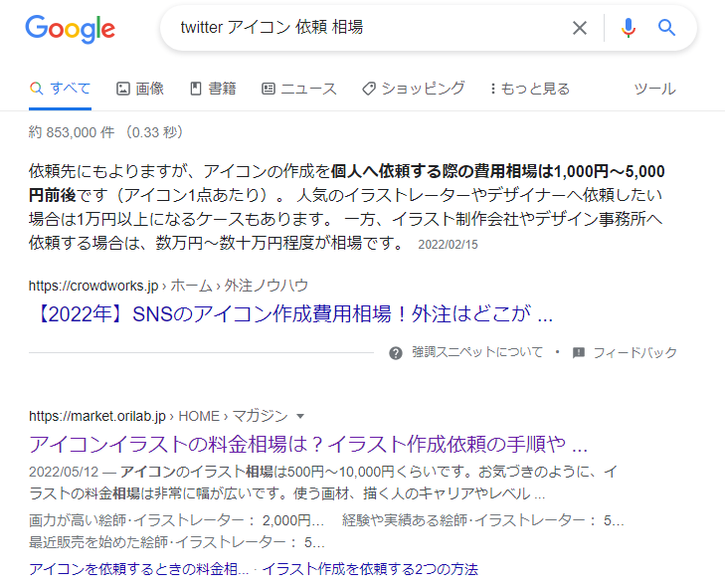This screenshot has height=588, width=725.
Task: Clear the search box with X
Action: 580,28
